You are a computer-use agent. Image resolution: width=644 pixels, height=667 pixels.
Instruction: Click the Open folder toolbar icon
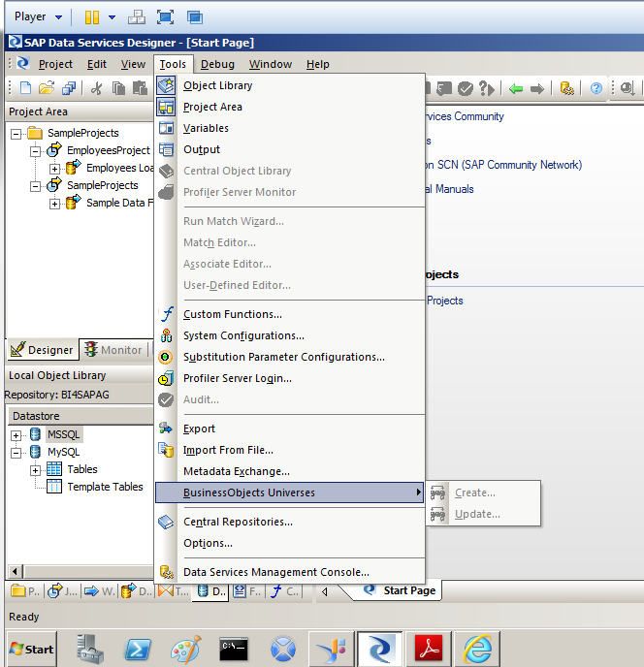pyautogui.click(x=47, y=88)
